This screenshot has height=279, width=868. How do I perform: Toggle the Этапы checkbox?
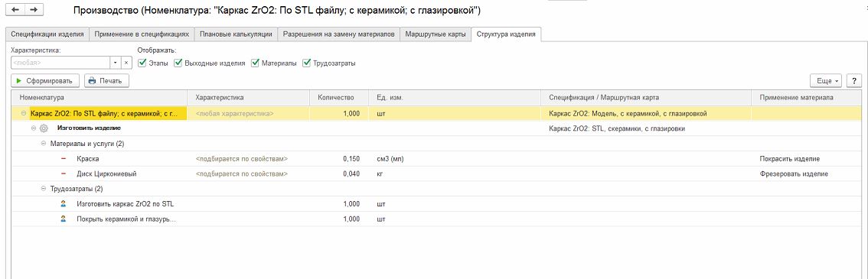[142, 63]
